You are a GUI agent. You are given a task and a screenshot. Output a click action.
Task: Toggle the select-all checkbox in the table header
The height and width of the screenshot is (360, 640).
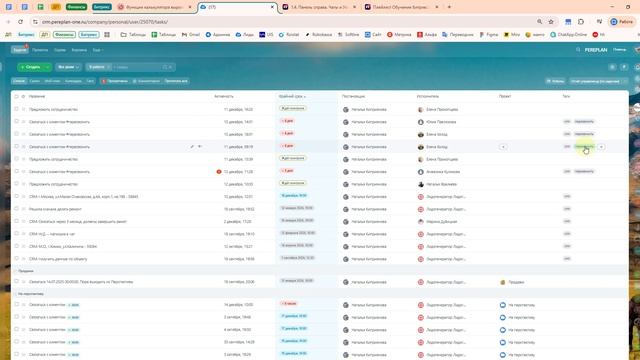(16, 96)
